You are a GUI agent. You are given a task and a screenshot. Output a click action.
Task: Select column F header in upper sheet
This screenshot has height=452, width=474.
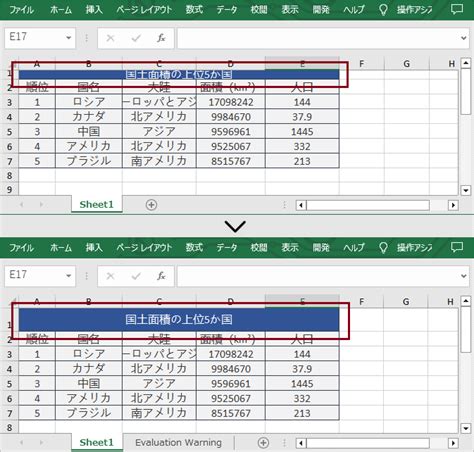click(x=361, y=64)
